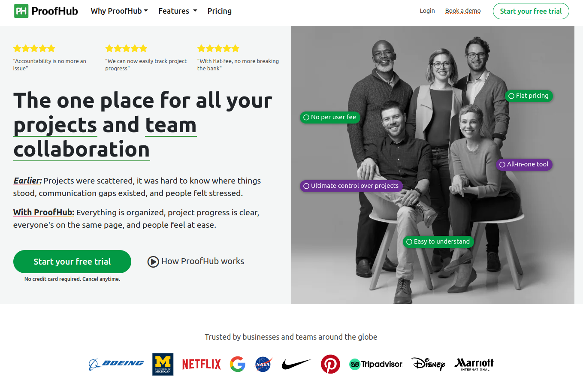Screen dimensions: 583x392
Task: Click the University of Michigan logo
Action: point(163,364)
